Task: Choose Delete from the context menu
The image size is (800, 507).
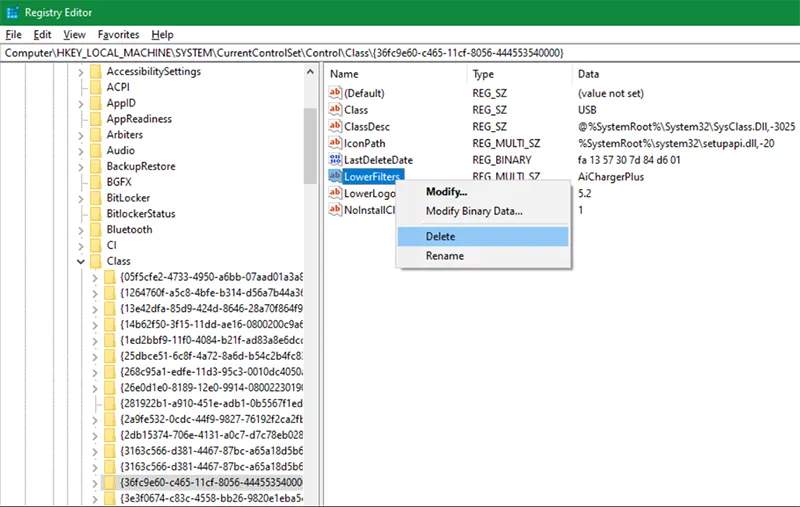Action: point(440,237)
